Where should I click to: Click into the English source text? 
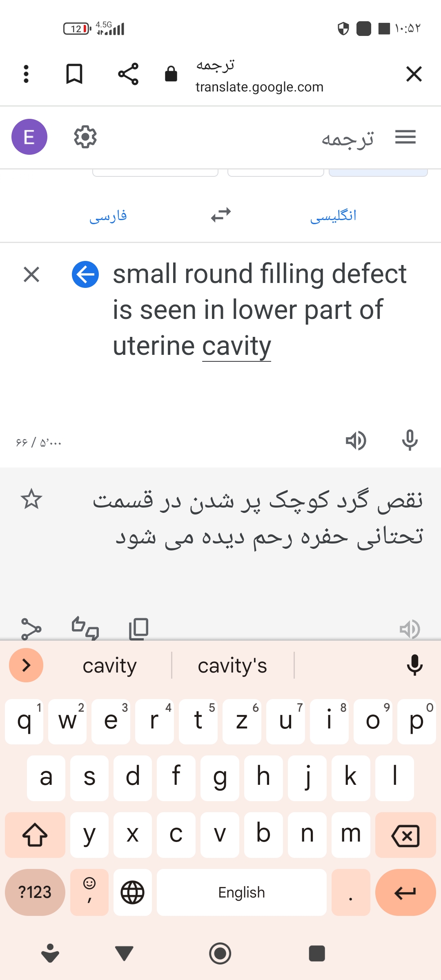click(x=259, y=310)
